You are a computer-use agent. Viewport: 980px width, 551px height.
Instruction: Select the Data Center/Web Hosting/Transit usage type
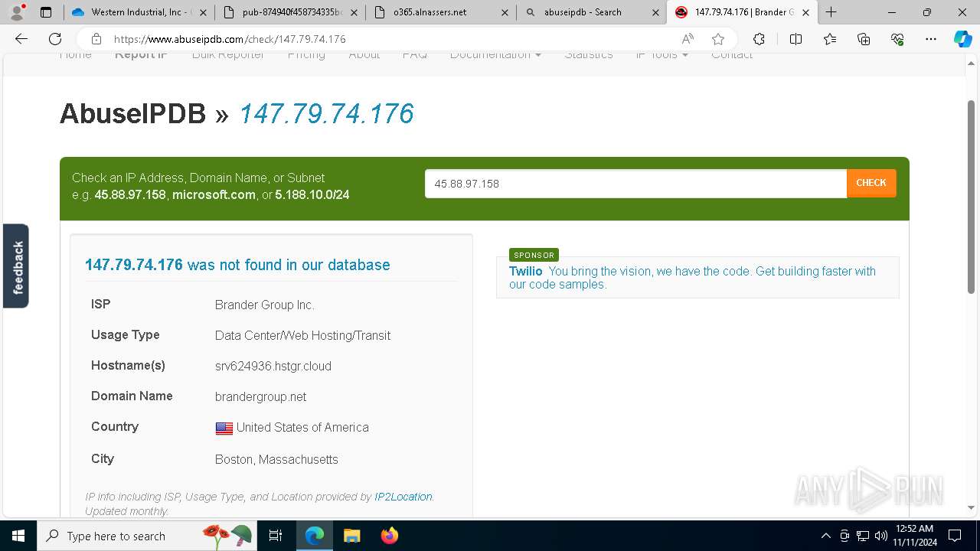point(302,335)
